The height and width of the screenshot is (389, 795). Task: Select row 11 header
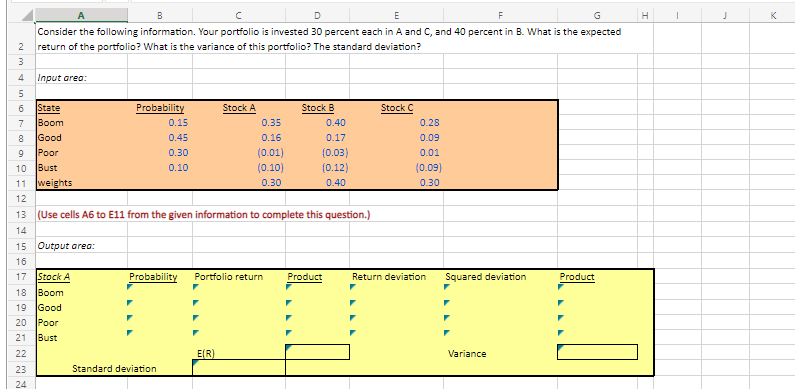[21, 183]
